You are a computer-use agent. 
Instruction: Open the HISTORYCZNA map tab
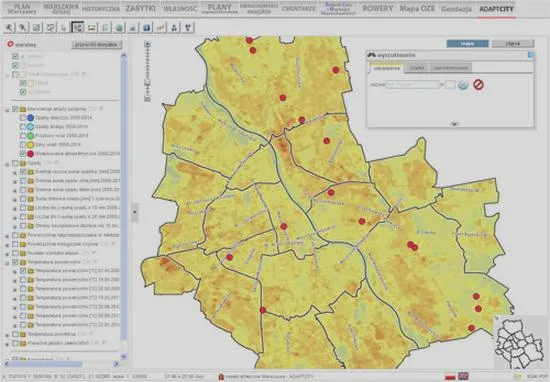pos(101,9)
